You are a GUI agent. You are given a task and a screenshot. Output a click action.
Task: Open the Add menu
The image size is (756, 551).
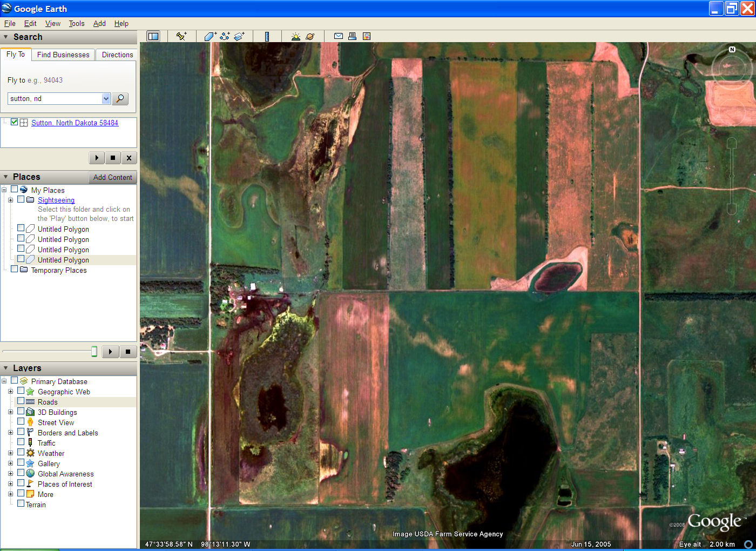pos(99,23)
